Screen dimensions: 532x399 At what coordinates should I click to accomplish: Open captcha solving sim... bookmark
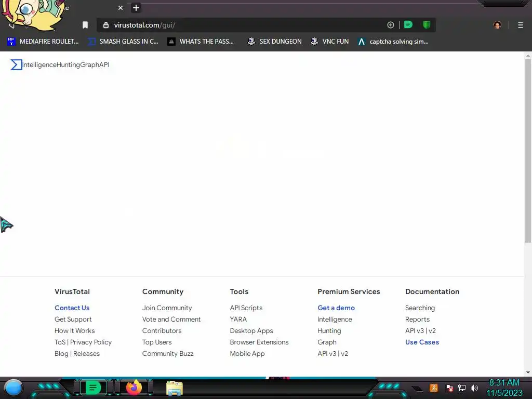coord(393,42)
